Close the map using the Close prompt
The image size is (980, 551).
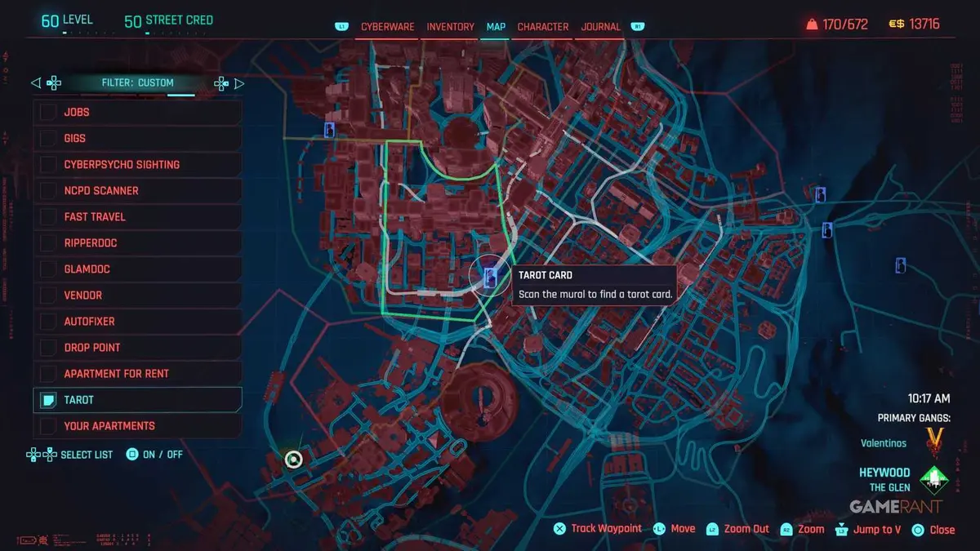[x=933, y=529]
